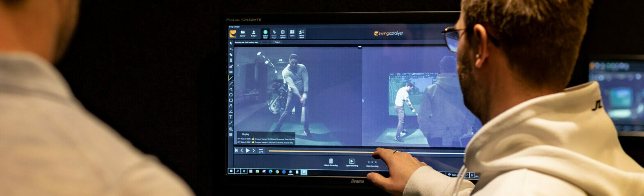Select the line drawing tool
The image size is (644, 196).
click(x=231, y=78)
